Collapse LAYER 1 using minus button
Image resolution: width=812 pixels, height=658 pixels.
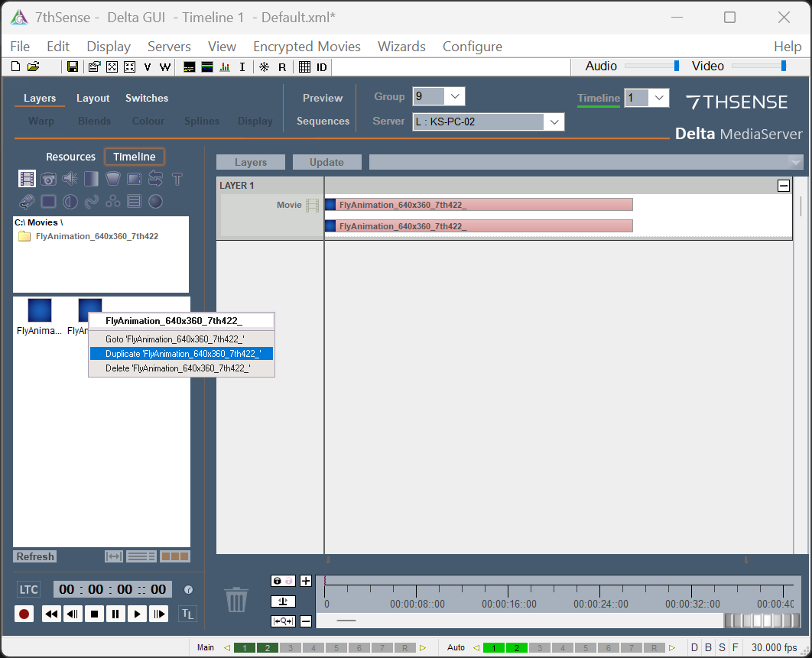pos(783,186)
